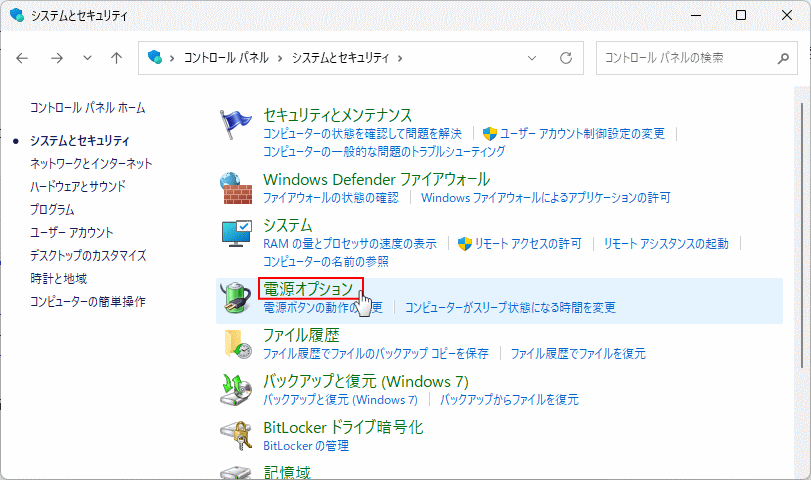Click the 記憶域 drive icon
This screenshot has height=480, width=811.
tap(236, 473)
